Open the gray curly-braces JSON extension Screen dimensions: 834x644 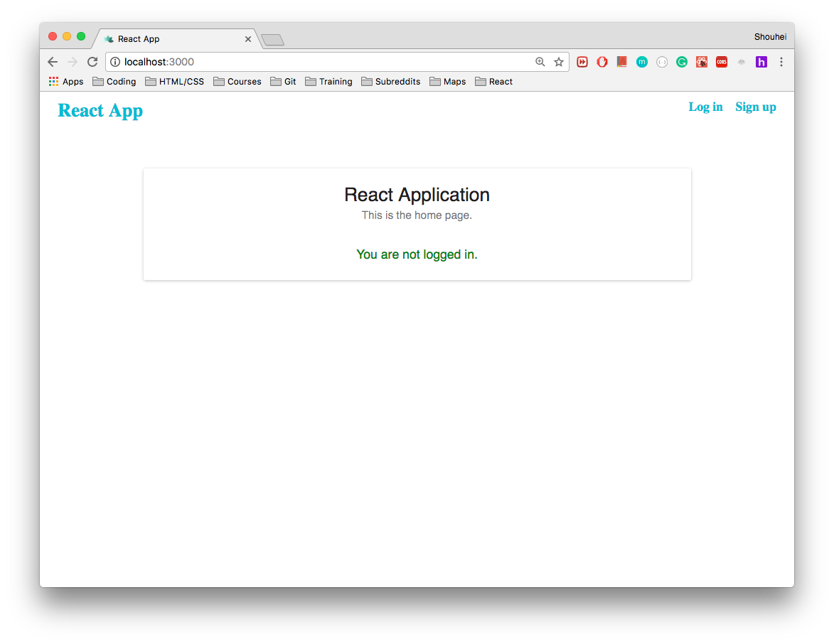[662, 62]
